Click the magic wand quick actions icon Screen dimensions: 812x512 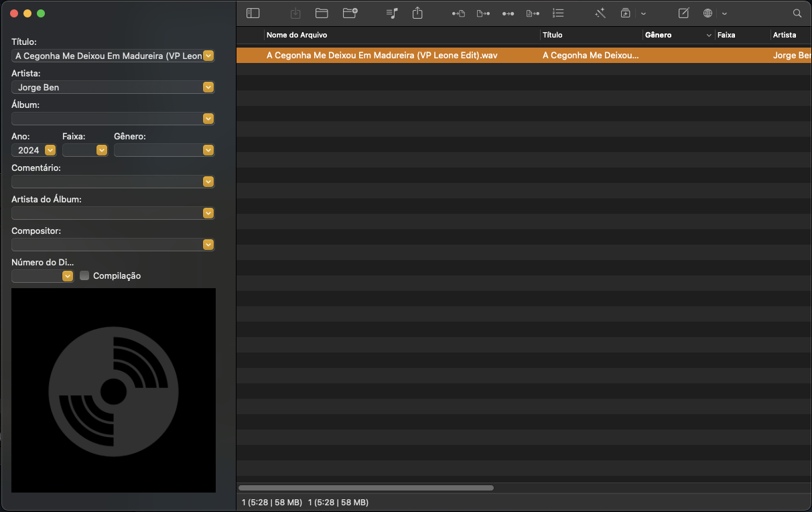pos(600,13)
